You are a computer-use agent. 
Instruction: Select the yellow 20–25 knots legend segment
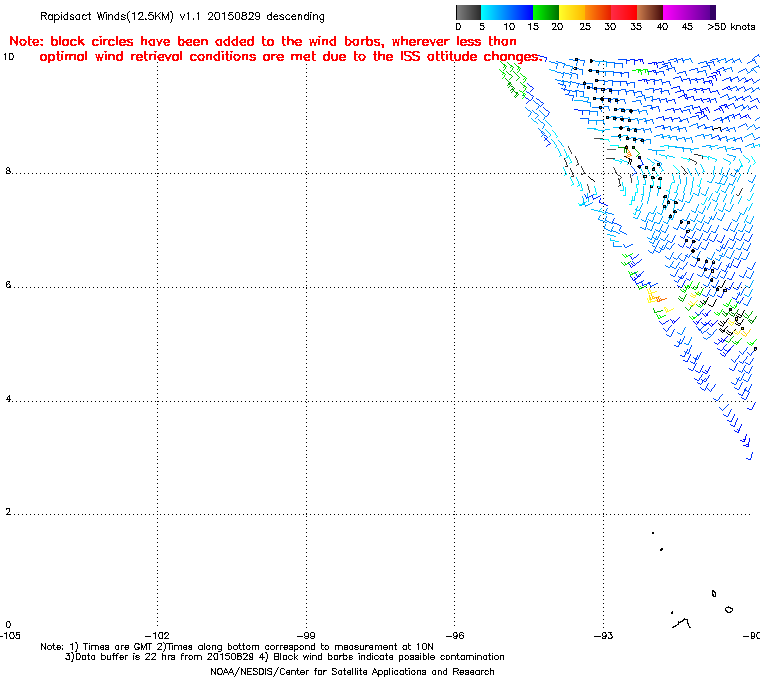pos(572,12)
